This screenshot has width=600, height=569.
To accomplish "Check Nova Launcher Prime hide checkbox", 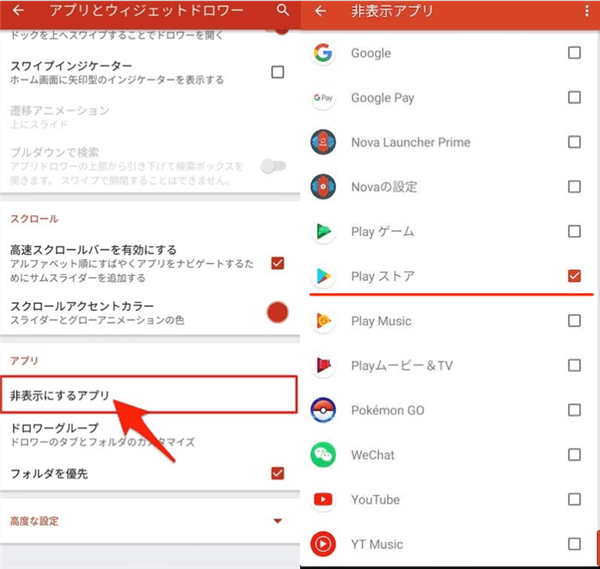I will 574,142.
